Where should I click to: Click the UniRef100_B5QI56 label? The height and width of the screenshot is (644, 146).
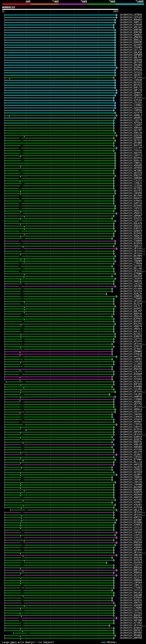[x=131, y=369]
